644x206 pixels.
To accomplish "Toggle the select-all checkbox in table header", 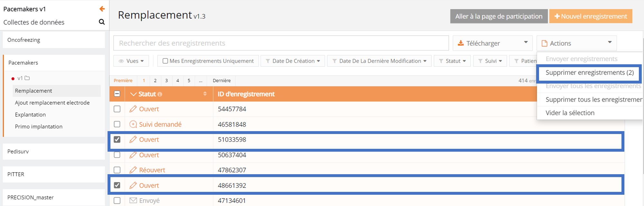I will tap(117, 94).
